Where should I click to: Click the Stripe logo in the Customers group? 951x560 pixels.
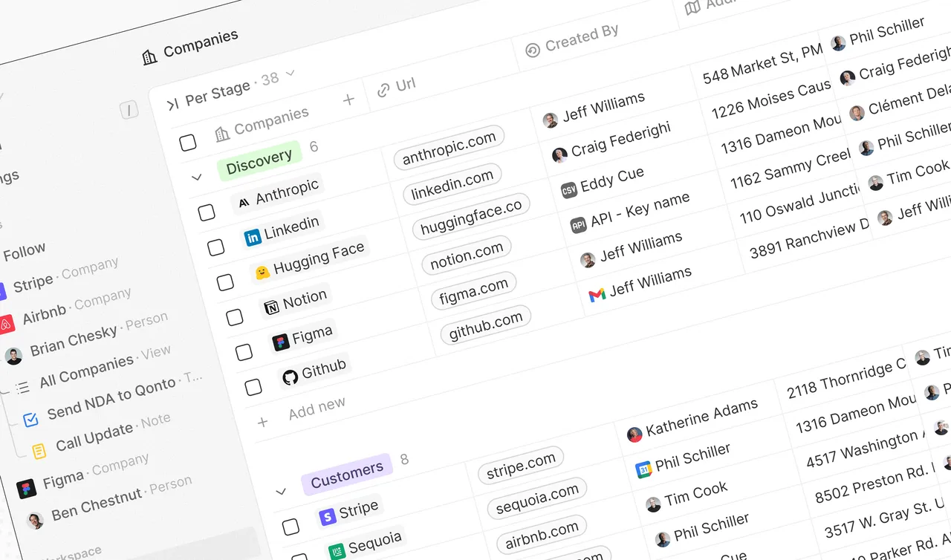click(x=328, y=517)
